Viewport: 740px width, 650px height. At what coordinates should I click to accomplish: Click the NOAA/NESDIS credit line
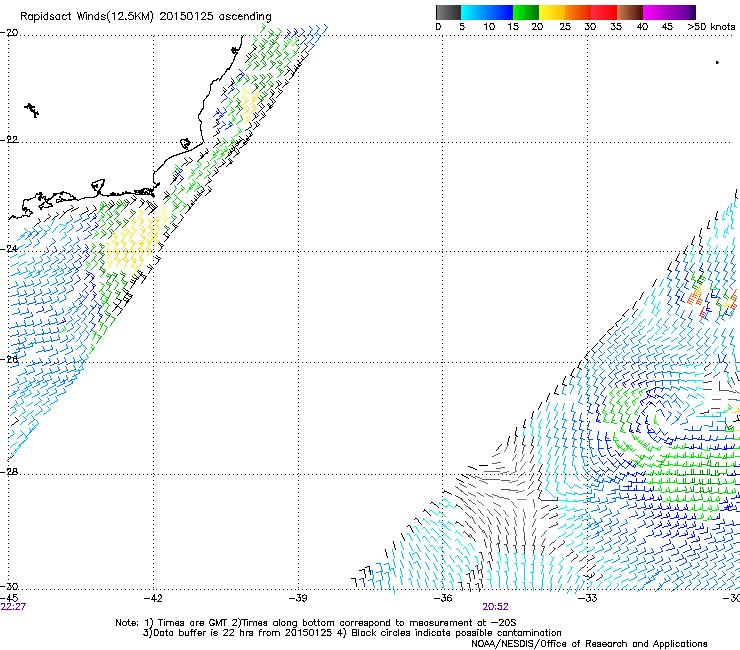coord(589,644)
